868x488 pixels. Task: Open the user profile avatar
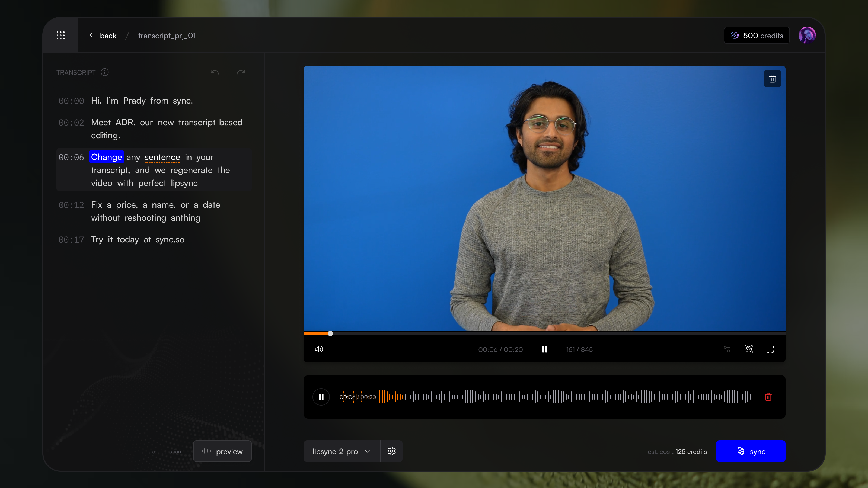807,35
